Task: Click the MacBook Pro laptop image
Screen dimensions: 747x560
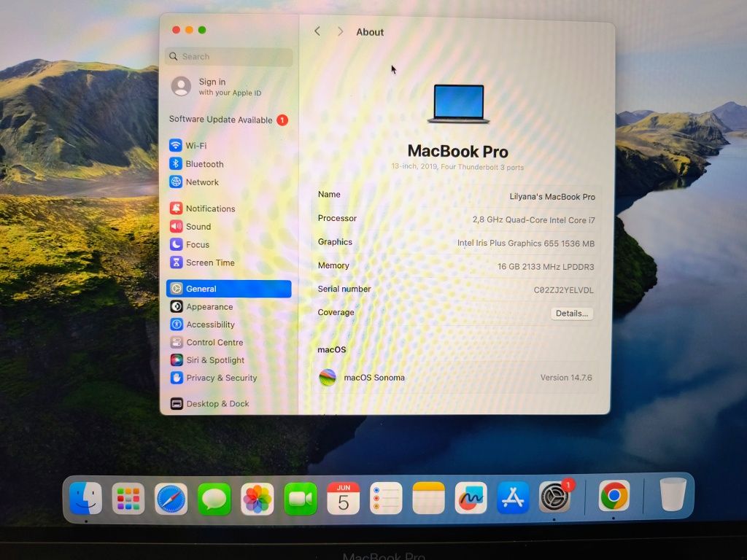Action: (x=459, y=104)
